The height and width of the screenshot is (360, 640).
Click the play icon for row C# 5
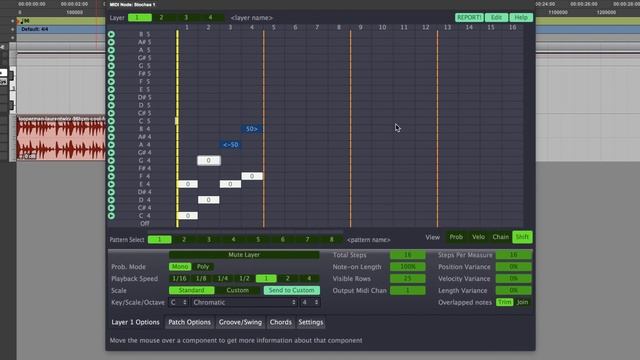pos(111,113)
